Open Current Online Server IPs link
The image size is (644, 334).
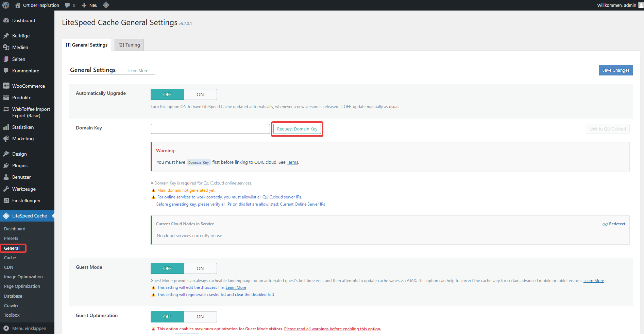302,204
